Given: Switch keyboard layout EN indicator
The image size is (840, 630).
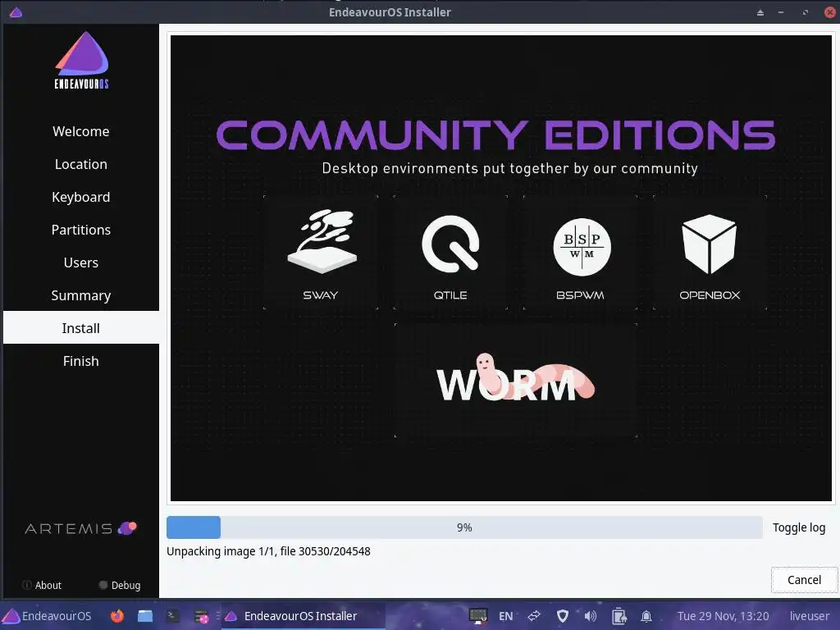Looking at the screenshot, I should pyautogui.click(x=505, y=616).
